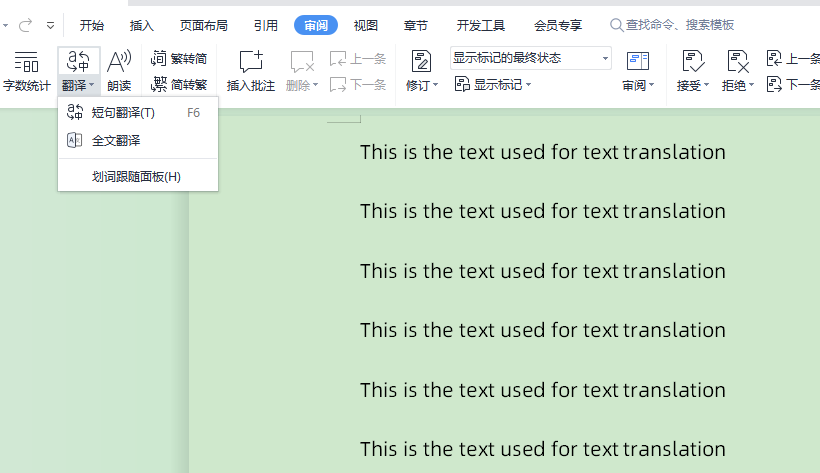The height and width of the screenshot is (473, 820).
Task: Expand the 接受 dropdown arrow
Action: click(x=706, y=85)
